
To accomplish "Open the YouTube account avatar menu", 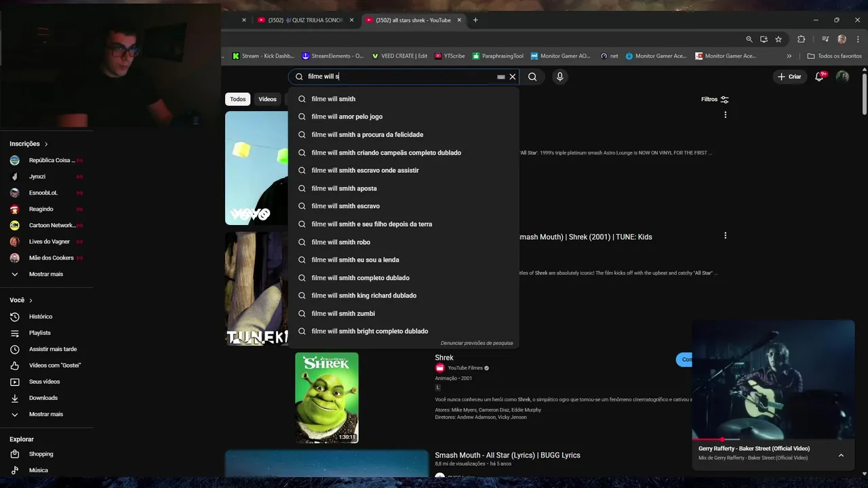I will (x=842, y=77).
